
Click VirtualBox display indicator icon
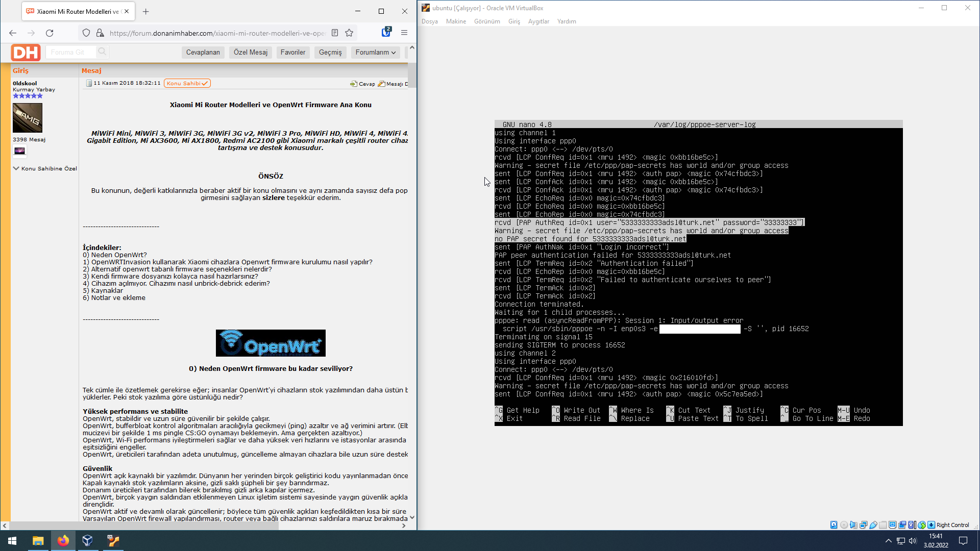pyautogui.click(x=893, y=525)
